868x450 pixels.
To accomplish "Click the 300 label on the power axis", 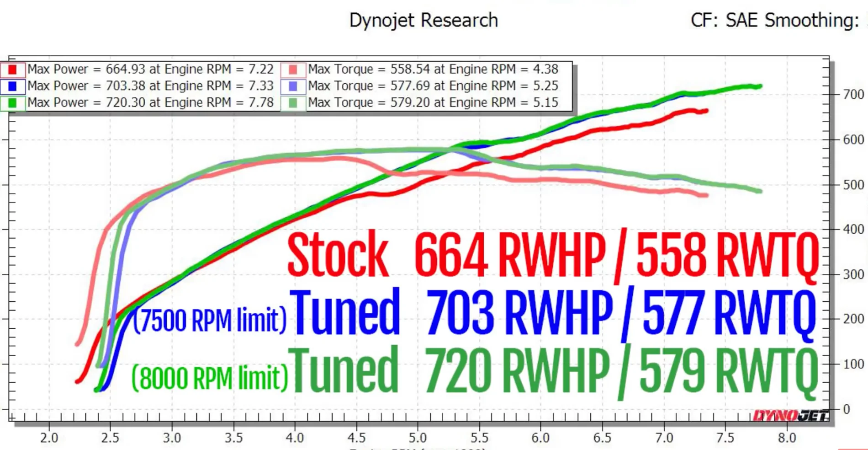I will coord(853,274).
